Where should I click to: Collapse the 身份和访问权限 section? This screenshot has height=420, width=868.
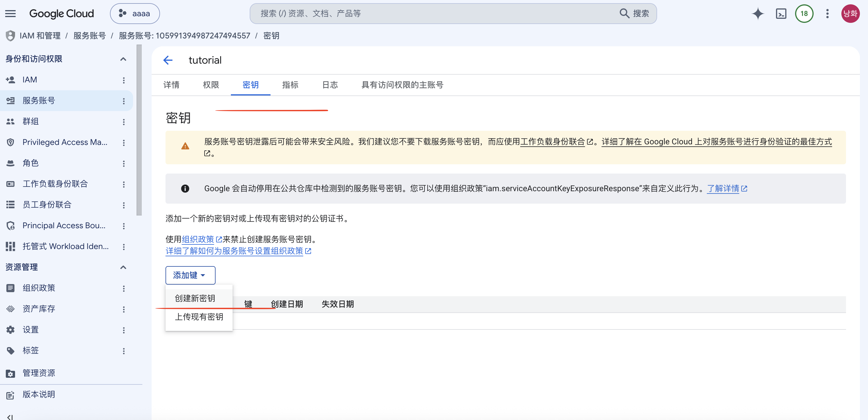click(123, 59)
